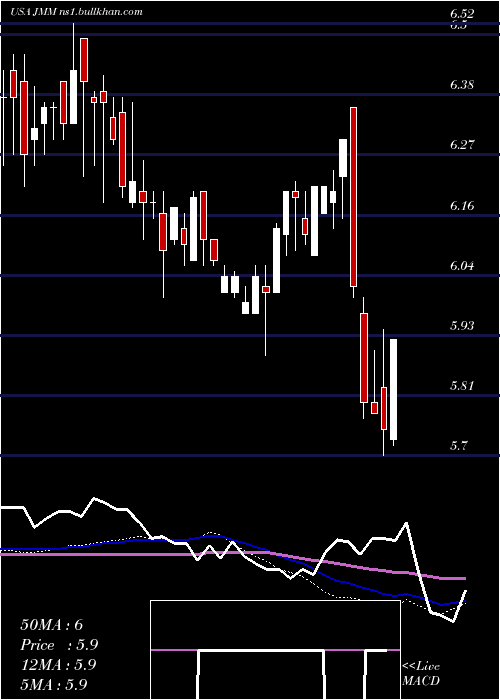Click the tall red candle dropping from 6.38
Viewport: 500px width, 700px height.
tap(354, 197)
